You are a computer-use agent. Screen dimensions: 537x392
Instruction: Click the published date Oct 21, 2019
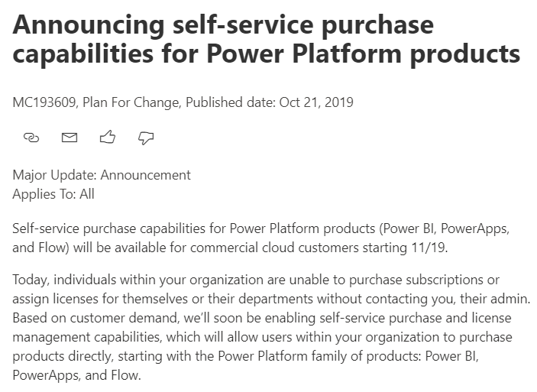(316, 102)
